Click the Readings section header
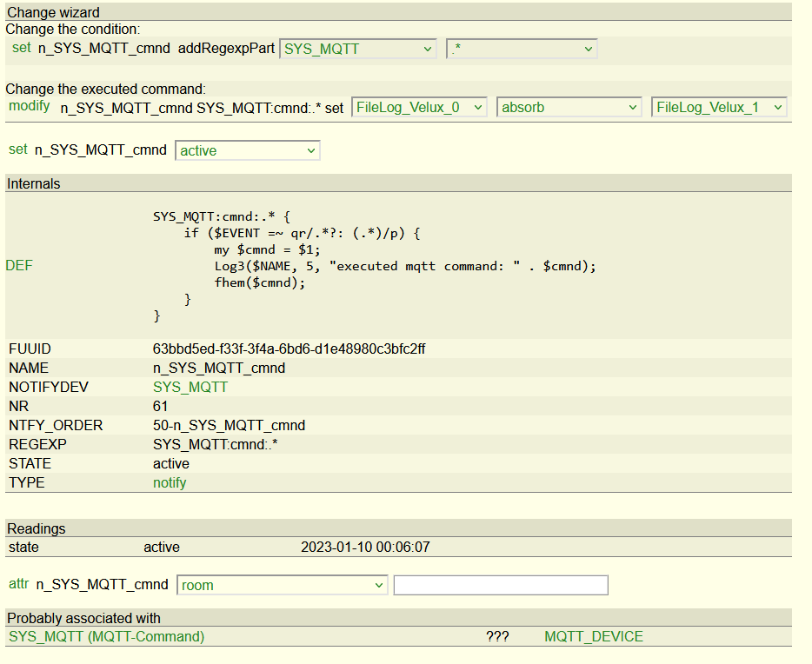Image resolution: width=812 pixels, height=664 pixels. click(x=37, y=528)
